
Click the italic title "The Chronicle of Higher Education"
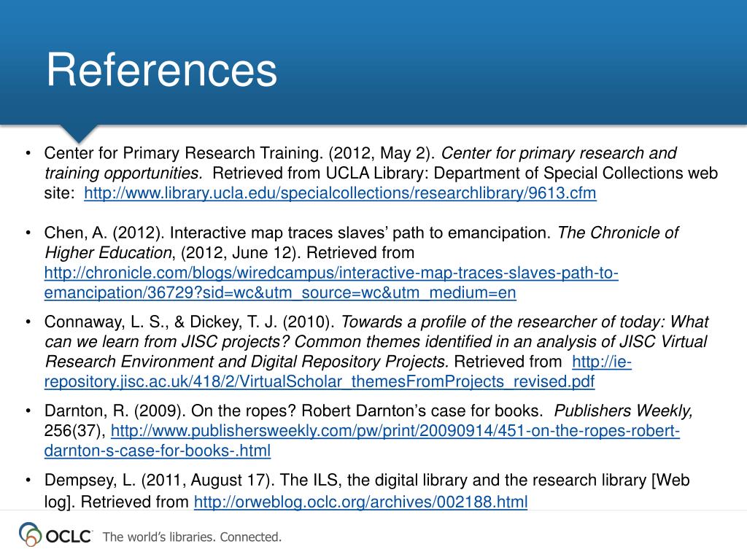click(362, 242)
